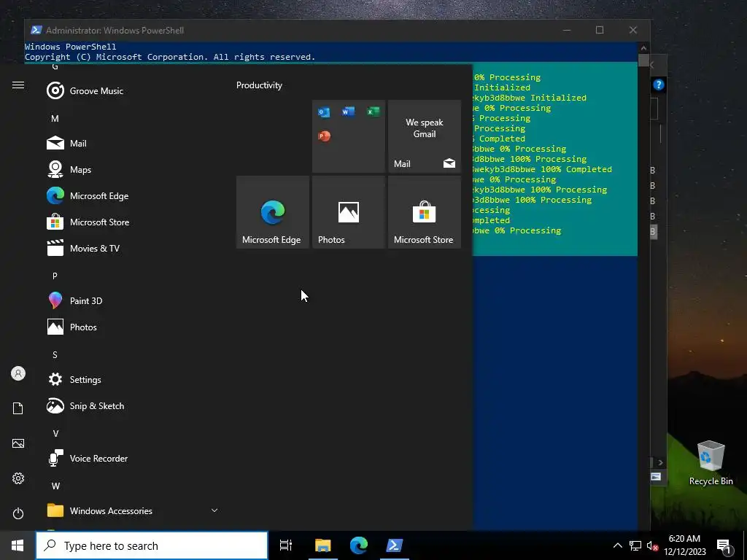This screenshot has width=747, height=560.
Task: Open the Microsoft Store tile
Action: (x=425, y=212)
